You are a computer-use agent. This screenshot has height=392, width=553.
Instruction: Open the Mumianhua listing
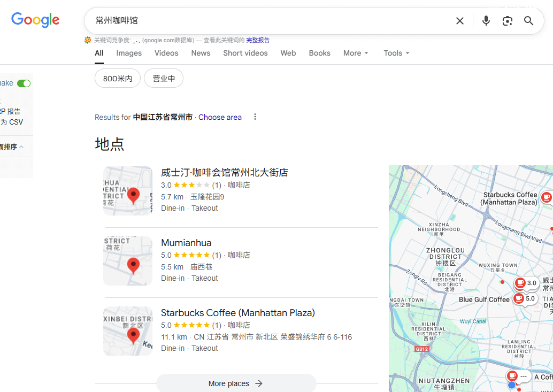pyautogui.click(x=186, y=243)
